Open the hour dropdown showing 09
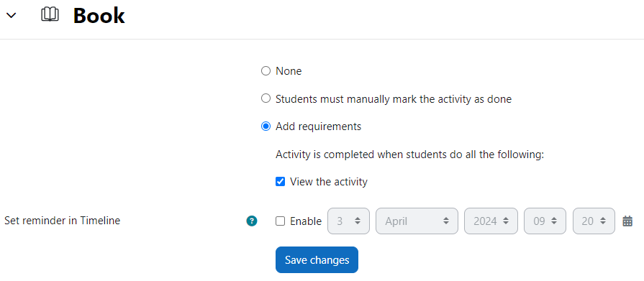 tap(545, 221)
